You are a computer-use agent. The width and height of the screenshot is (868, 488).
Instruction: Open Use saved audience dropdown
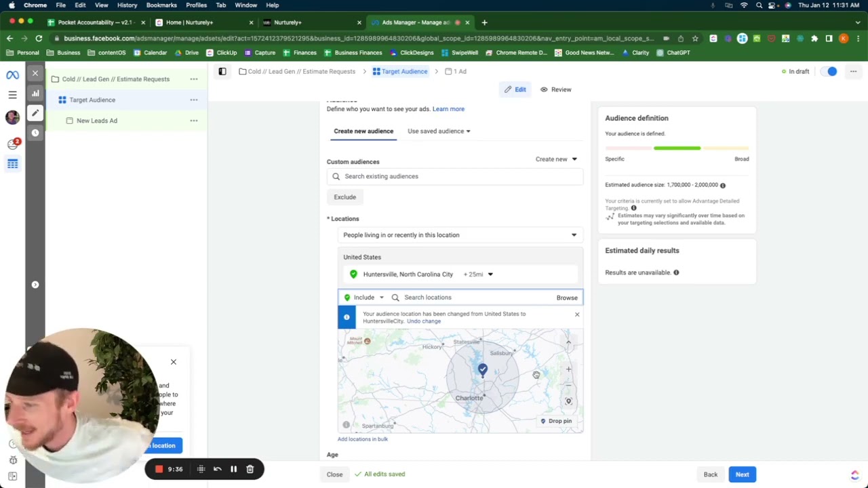click(x=439, y=131)
